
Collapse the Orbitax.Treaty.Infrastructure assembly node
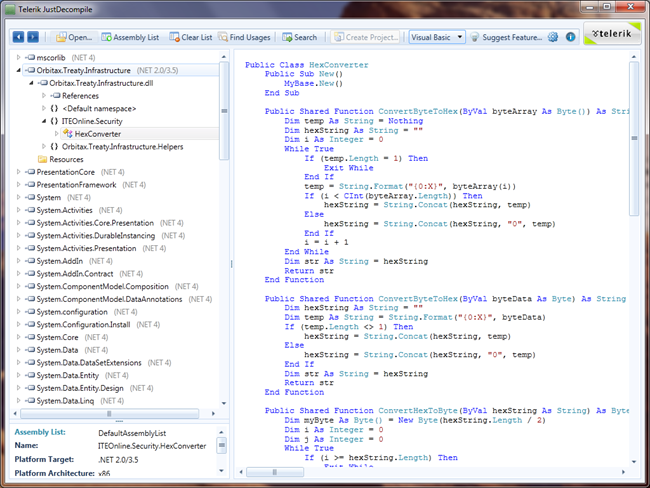[19, 70]
